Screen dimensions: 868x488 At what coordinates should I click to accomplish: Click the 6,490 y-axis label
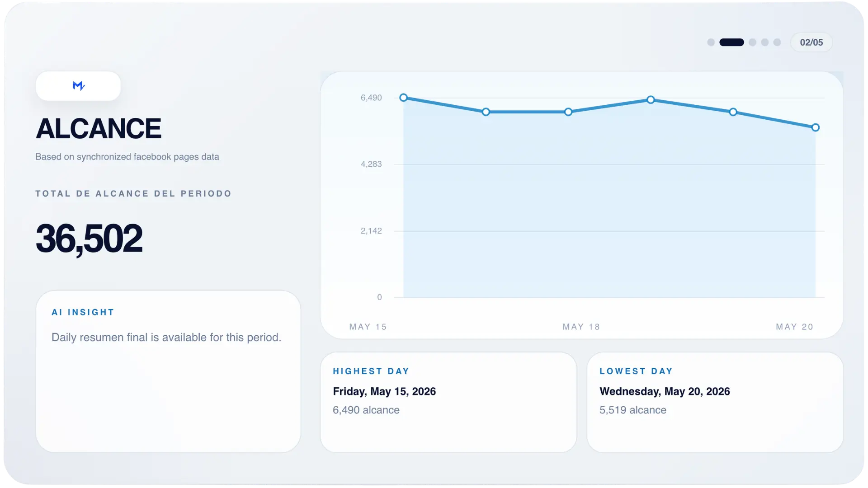[x=371, y=98]
